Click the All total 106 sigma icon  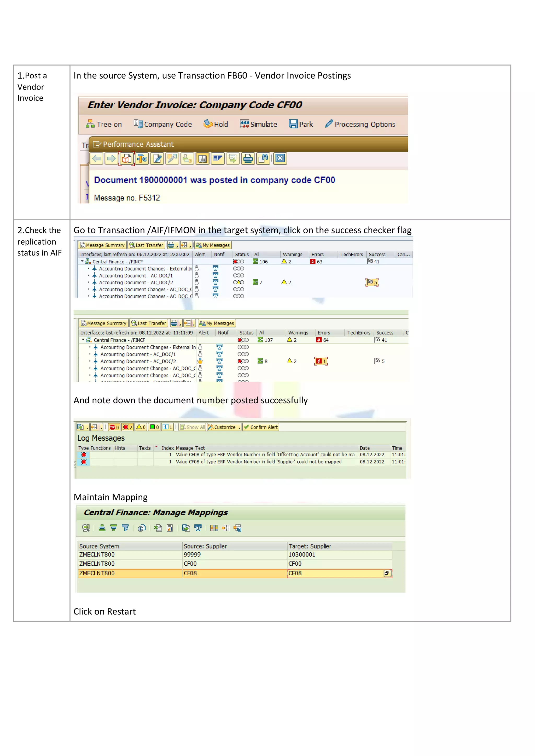[x=255, y=261]
